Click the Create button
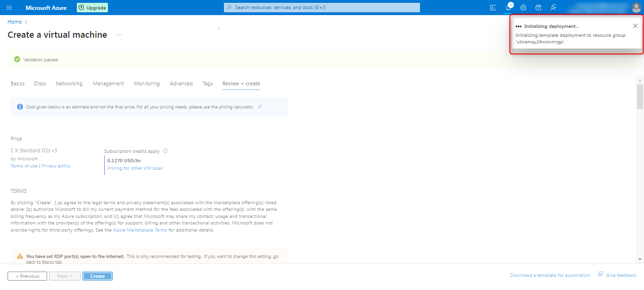Image resolution: width=644 pixels, height=290 pixels. pyautogui.click(x=98, y=276)
